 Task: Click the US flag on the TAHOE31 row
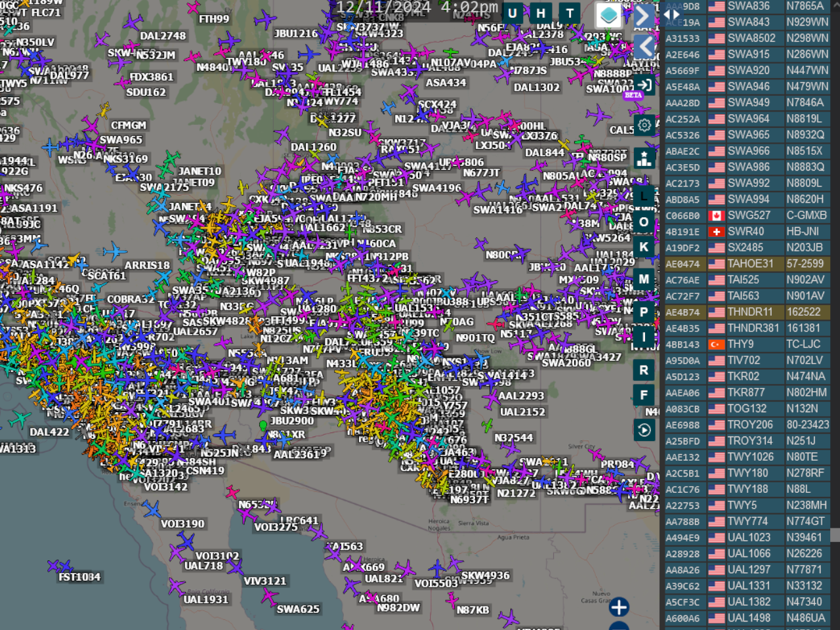tap(716, 264)
